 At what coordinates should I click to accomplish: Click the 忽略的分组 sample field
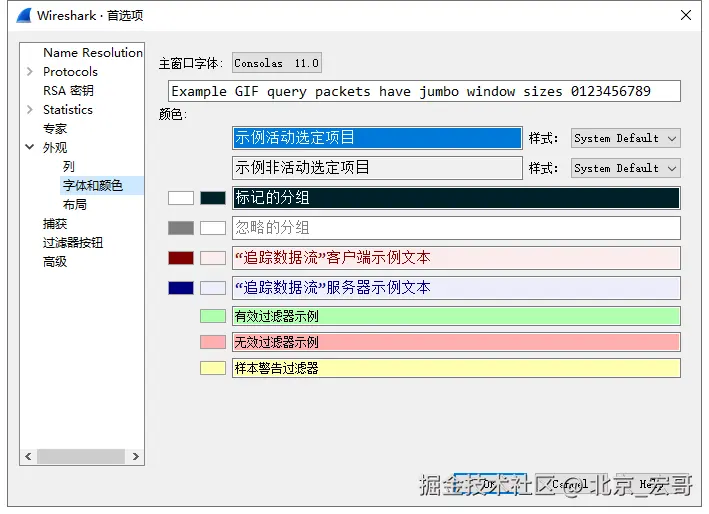point(456,228)
